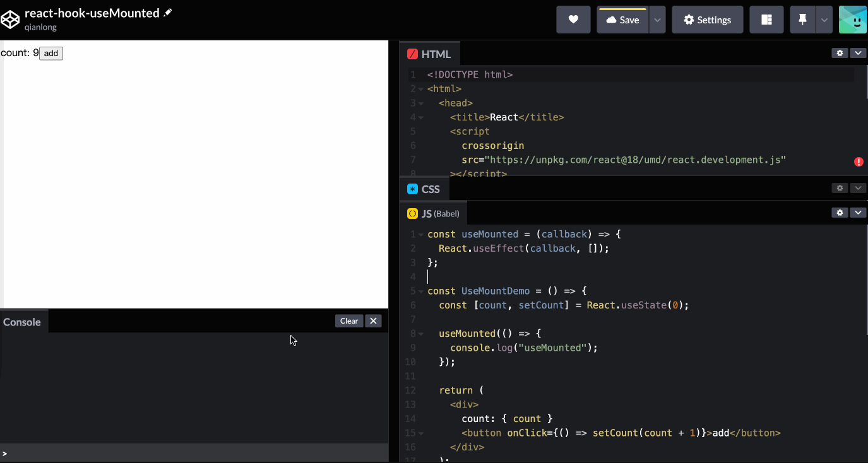Click the add button in the preview
868x463 pixels.
[51, 53]
